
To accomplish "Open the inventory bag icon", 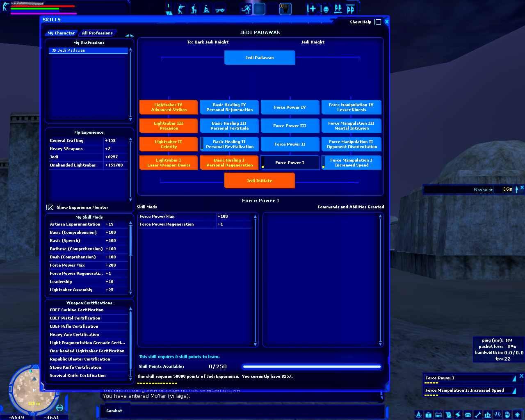I will (x=429, y=415).
